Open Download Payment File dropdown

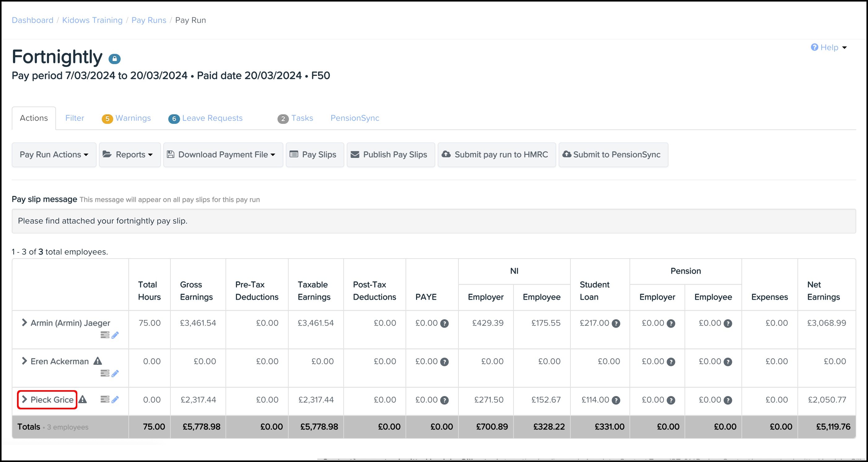pyautogui.click(x=223, y=155)
